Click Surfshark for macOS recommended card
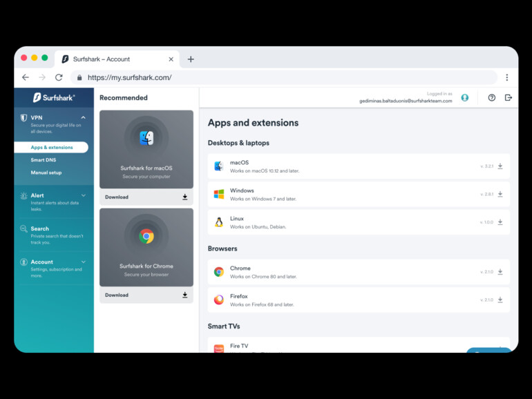Image resolution: width=532 pixels, height=399 pixels. (146, 149)
